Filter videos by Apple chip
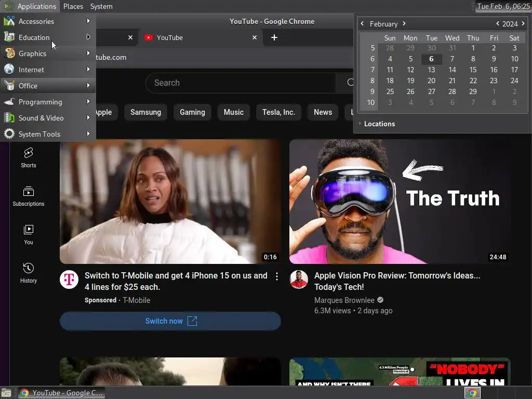532x399 pixels. click(106, 112)
